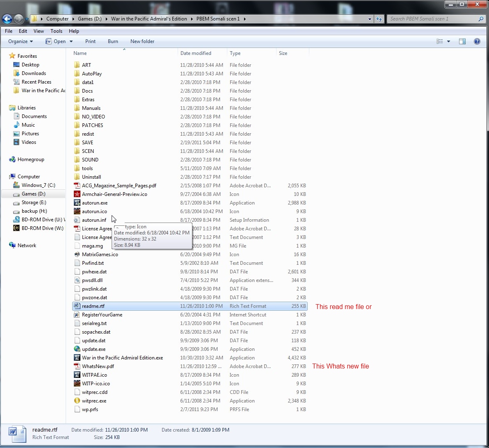
Task: Select the WITPAE.ico file icon
Action: [77, 375]
